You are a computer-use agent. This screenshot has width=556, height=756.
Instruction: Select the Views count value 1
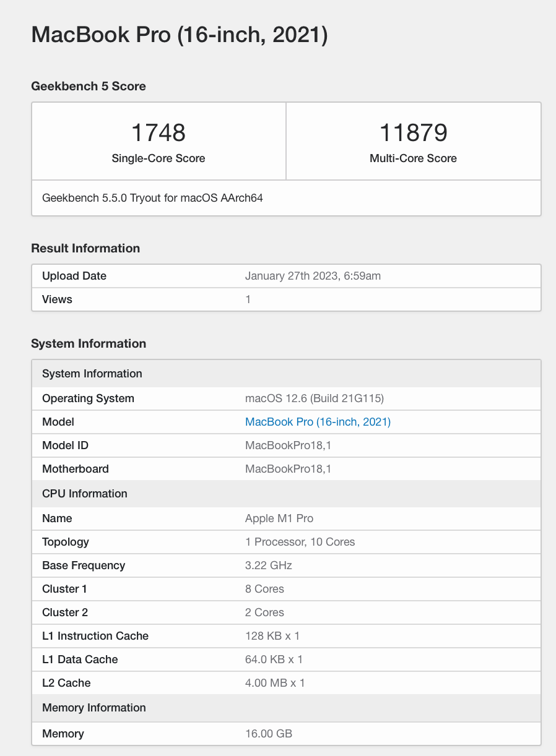pos(248,299)
